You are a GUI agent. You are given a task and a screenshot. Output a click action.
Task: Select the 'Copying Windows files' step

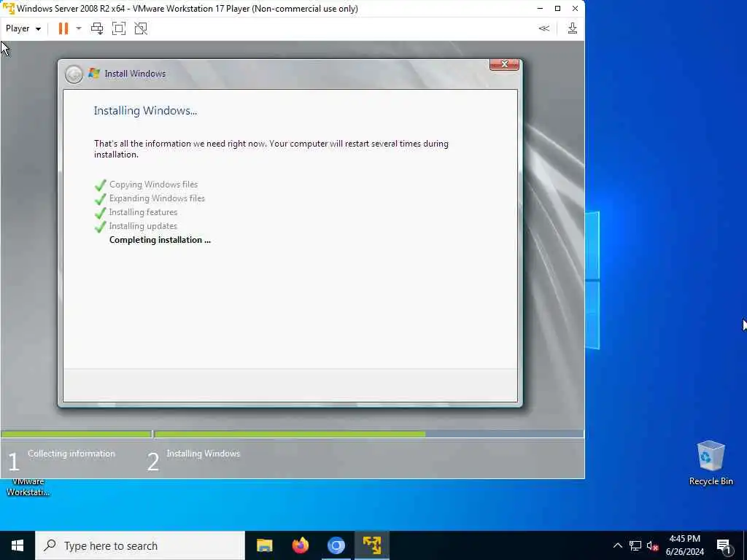[x=153, y=184]
